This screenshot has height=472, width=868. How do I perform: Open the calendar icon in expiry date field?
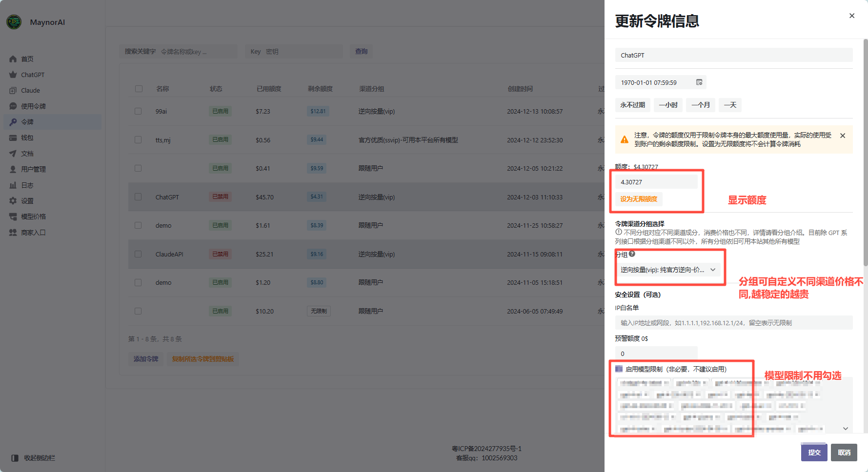(699, 82)
